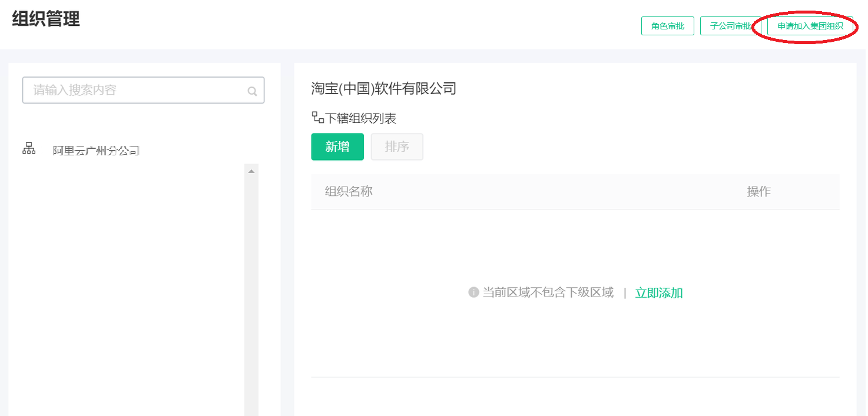The image size is (868, 416).
Task: Click the info icon before 当前区域不包含下级区域
Action: (x=473, y=292)
